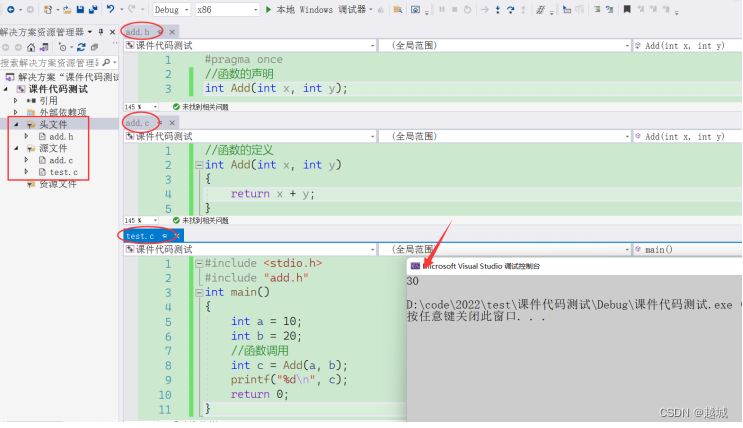Click the pending changes filter clock icon
743x428 pixels.
[63, 47]
